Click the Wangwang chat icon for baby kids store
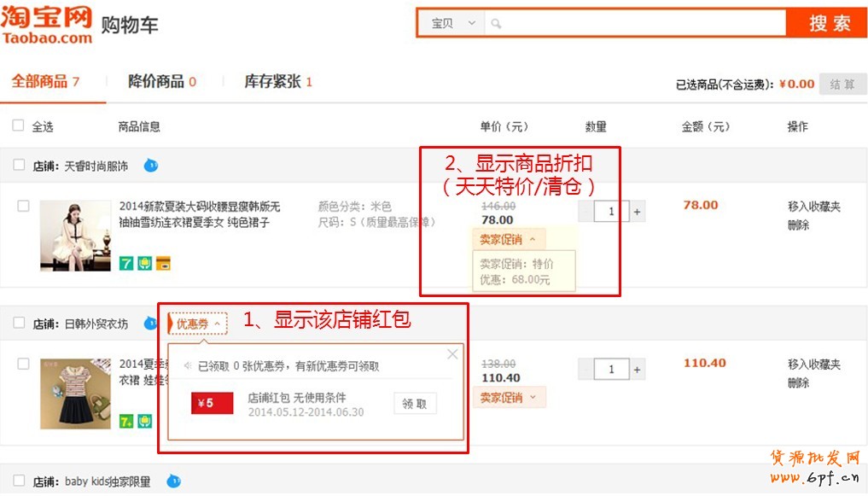868x496 pixels. coord(173,481)
